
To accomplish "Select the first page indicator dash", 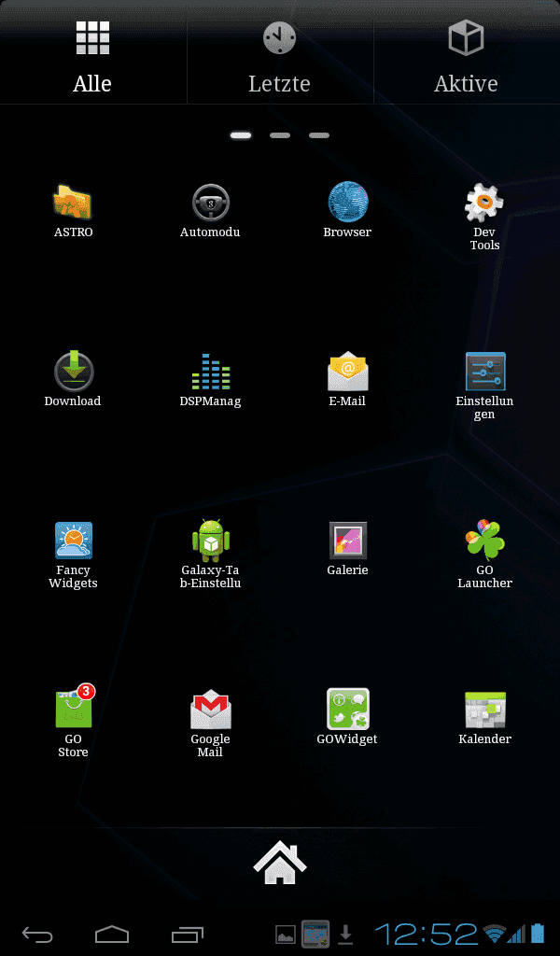I will [241, 135].
